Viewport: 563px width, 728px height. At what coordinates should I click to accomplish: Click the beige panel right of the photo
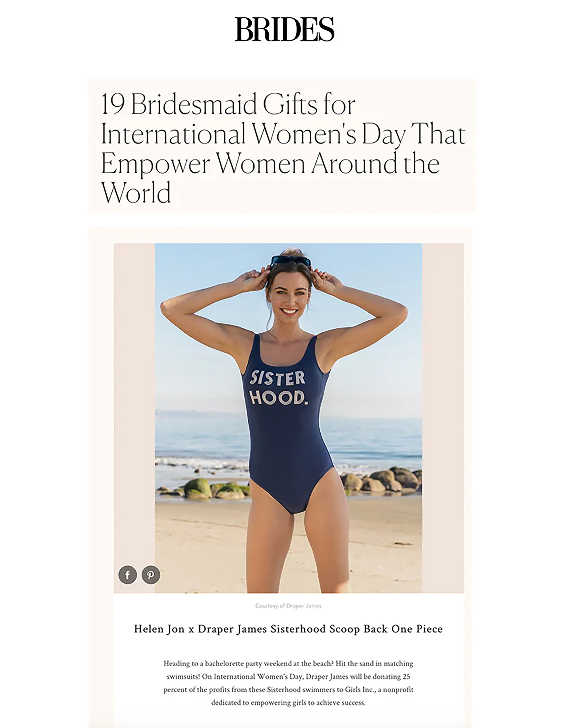(x=443, y=418)
